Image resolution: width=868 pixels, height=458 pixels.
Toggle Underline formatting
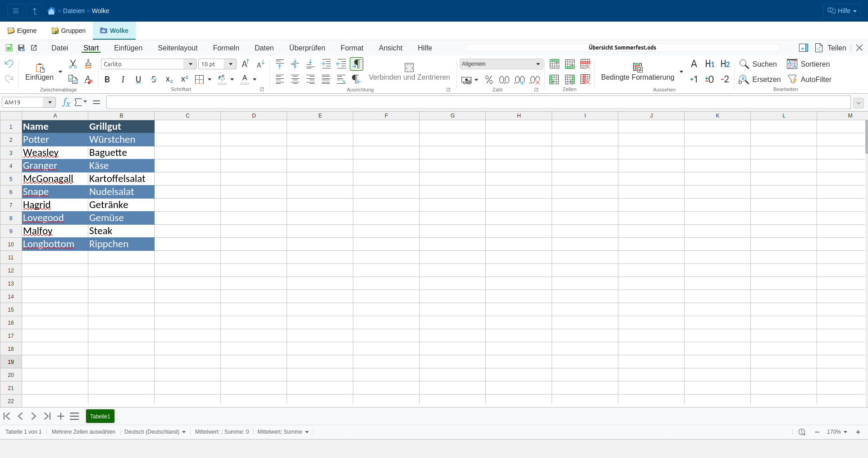pyautogui.click(x=138, y=80)
